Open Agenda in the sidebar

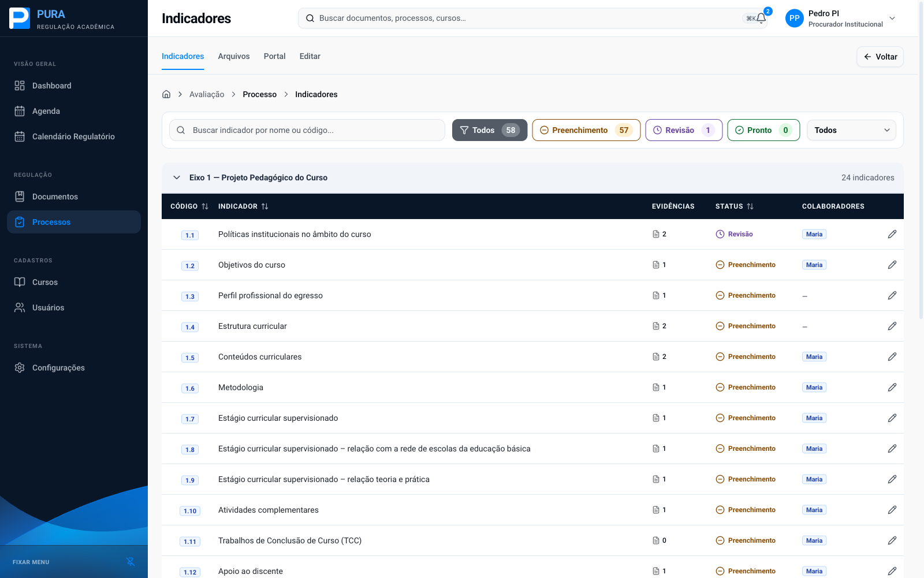click(74, 111)
